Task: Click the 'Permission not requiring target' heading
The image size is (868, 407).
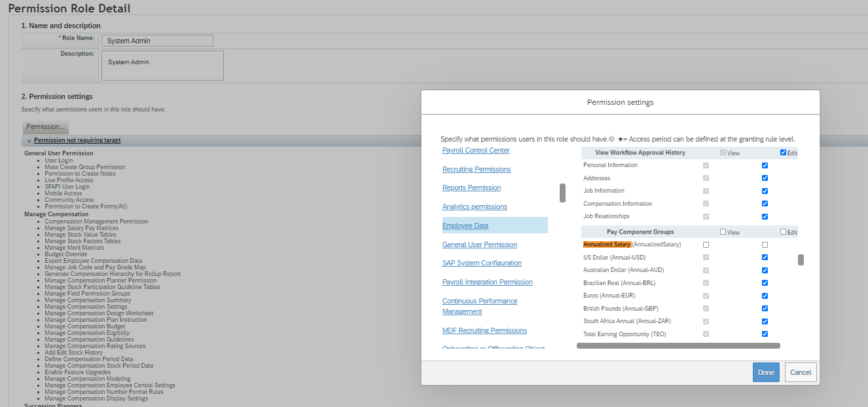Action: (77, 140)
